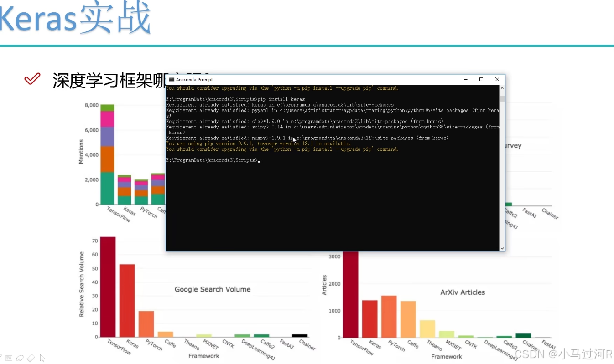The image size is (614, 364).
Task: Click the console vertical scrollbar thumb
Action: [502, 98]
